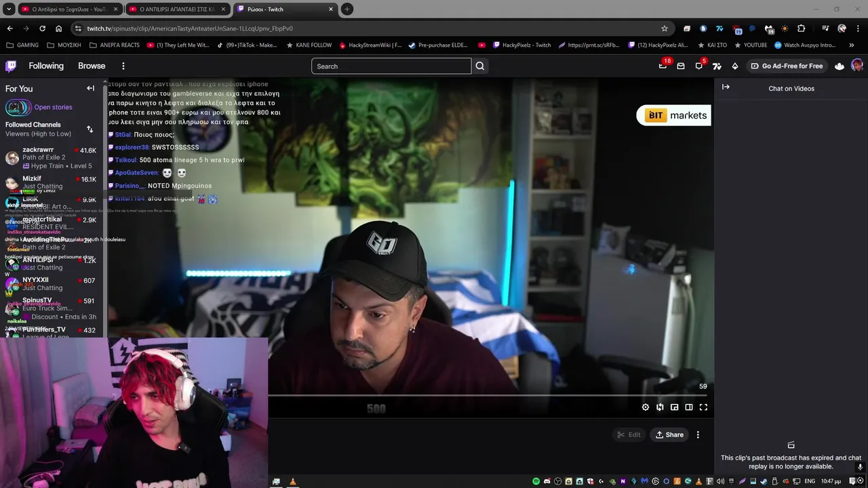Open 7TV icon in Twitch top bar
The image size is (868, 488).
click(x=717, y=66)
